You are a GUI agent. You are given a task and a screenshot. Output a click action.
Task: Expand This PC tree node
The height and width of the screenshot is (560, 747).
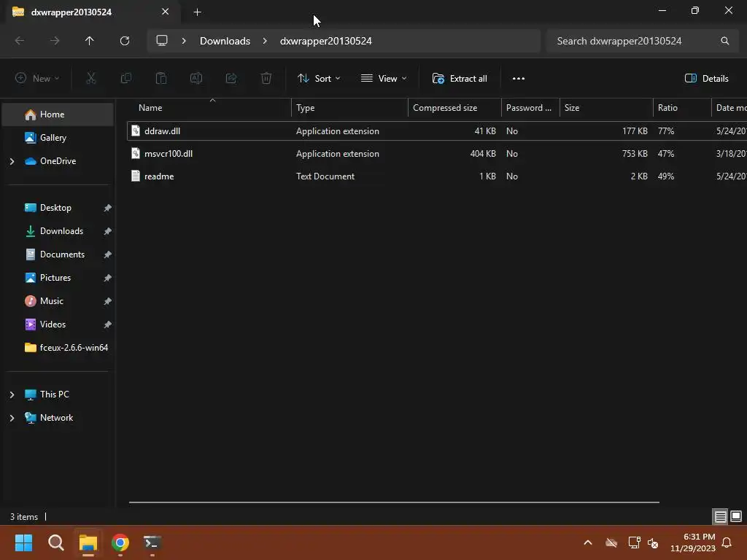pyautogui.click(x=12, y=394)
